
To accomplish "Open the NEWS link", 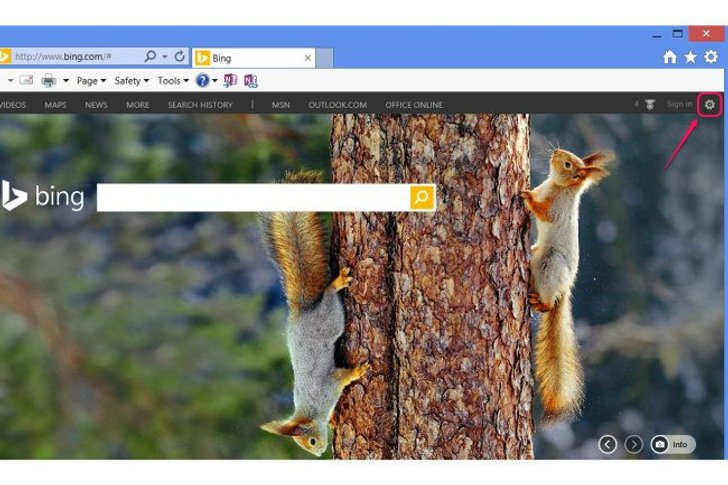I will pyautogui.click(x=96, y=105).
